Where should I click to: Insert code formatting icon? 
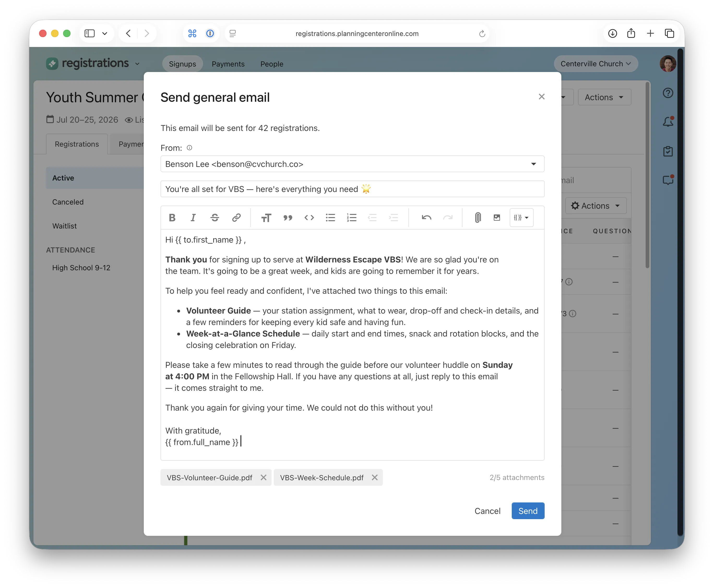point(309,218)
